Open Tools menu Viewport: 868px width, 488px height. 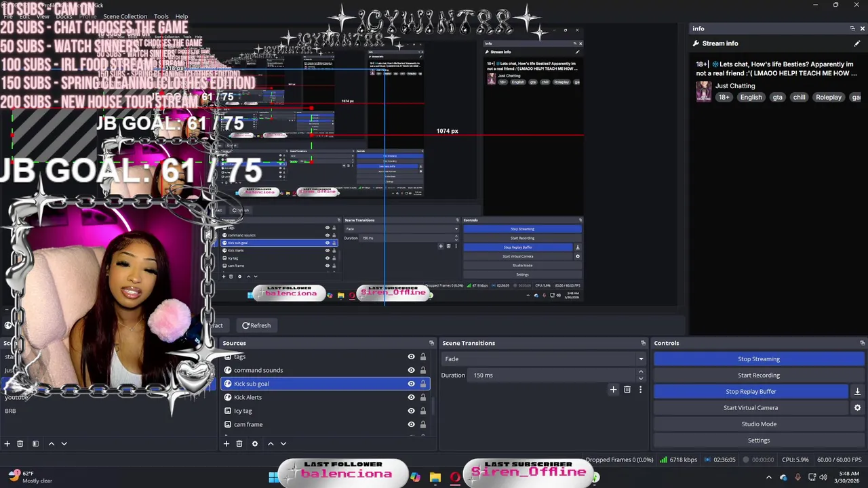[161, 16]
